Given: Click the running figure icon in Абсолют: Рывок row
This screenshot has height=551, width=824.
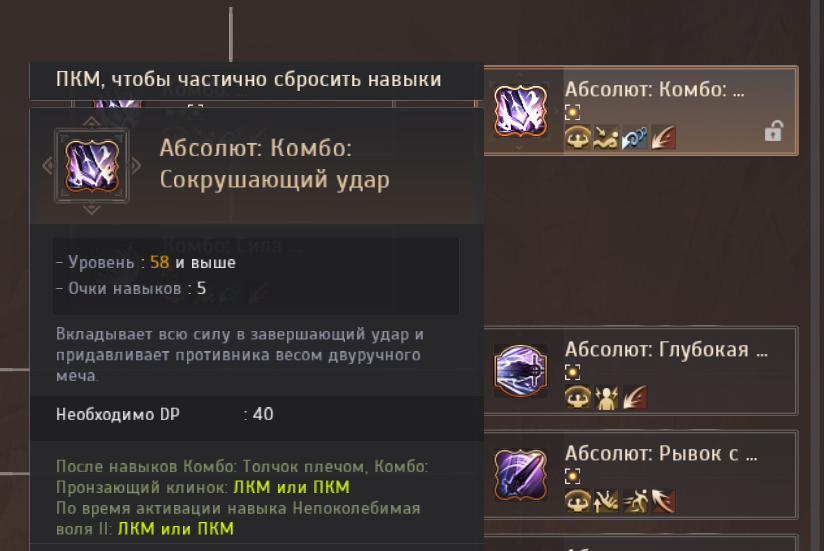Looking at the screenshot, I should click(x=634, y=502).
